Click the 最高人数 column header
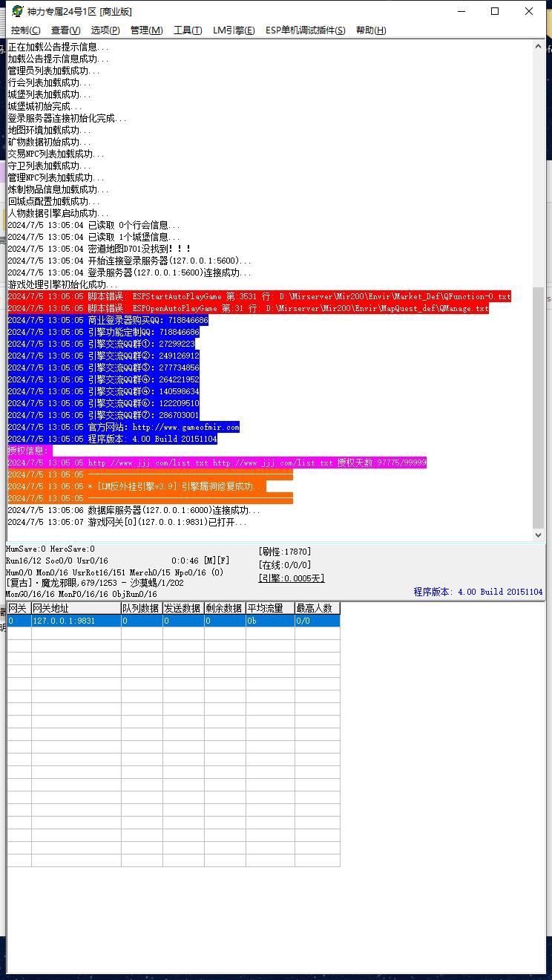Image resolution: width=552 pixels, height=980 pixels. coord(318,608)
